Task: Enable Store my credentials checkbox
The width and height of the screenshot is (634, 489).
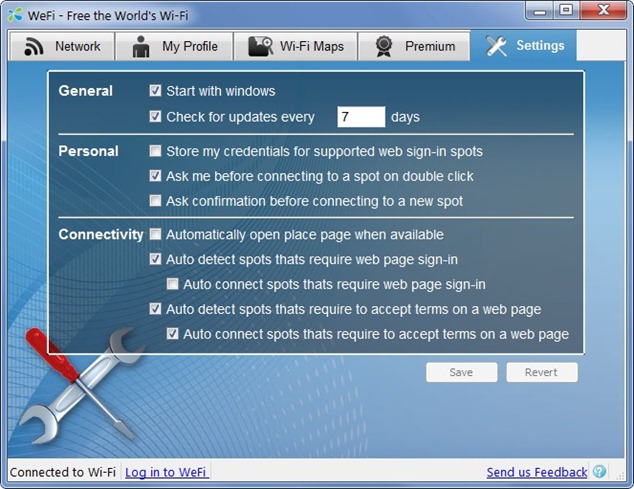Action: pyautogui.click(x=155, y=151)
